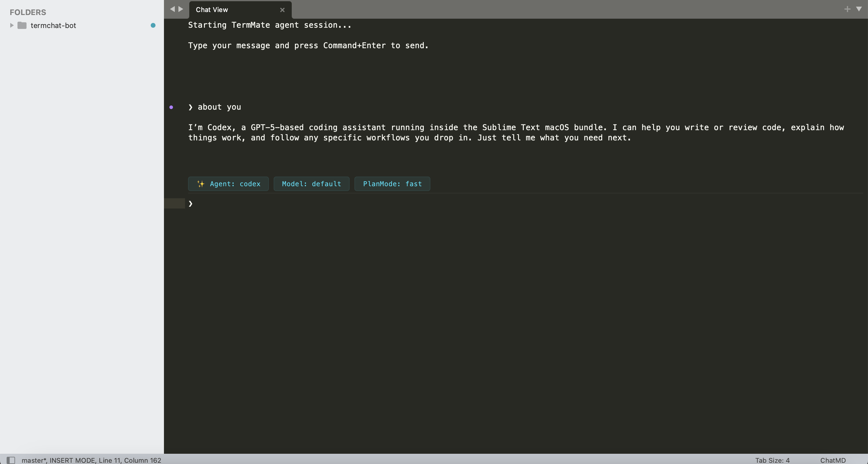Open a new tab with the plus icon
The image size is (868, 464).
pyautogui.click(x=846, y=9)
